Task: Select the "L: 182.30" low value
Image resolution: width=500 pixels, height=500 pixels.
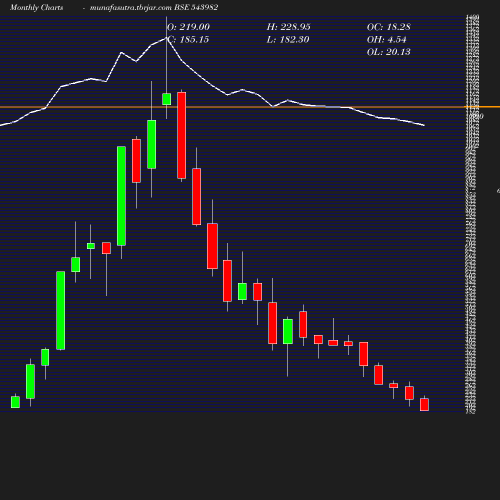Action: coord(288,40)
